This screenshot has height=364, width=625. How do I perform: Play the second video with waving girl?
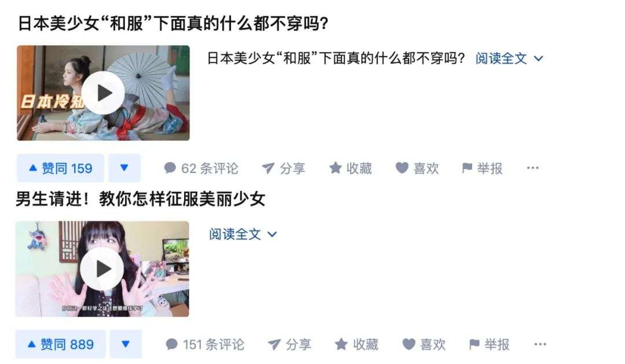click(102, 269)
